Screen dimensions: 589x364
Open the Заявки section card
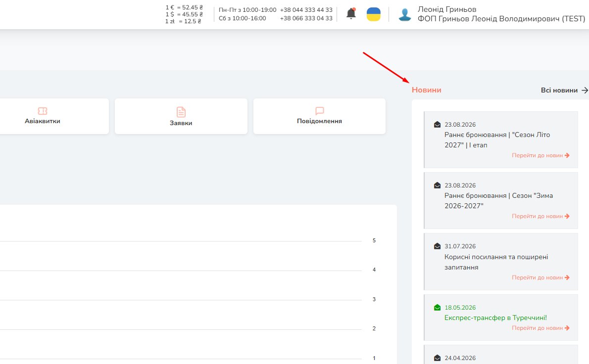point(181,116)
